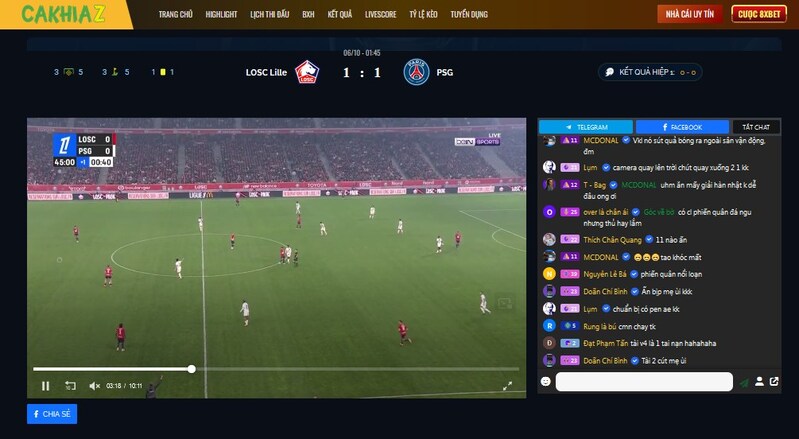This screenshot has height=439, width=799.
Task: Unmute the video via the speaker icon
Action: tap(94, 386)
